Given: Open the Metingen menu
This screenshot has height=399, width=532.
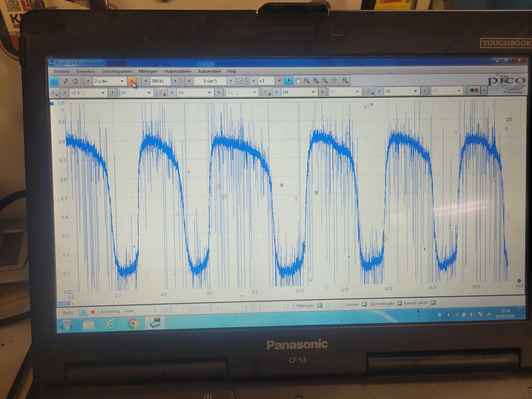Looking at the screenshot, I should [x=148, y=71].
